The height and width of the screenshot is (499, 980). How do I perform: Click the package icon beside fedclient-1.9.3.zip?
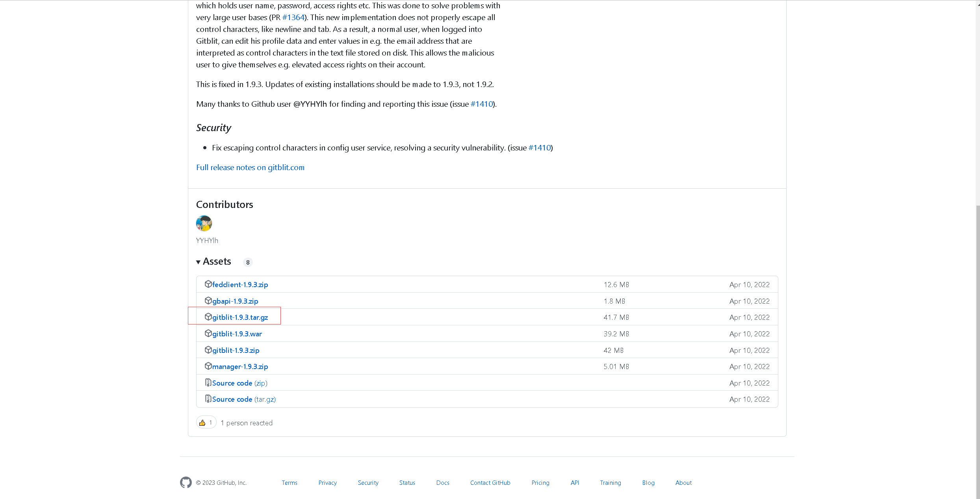pyautogui.click(x=208, y=284)
